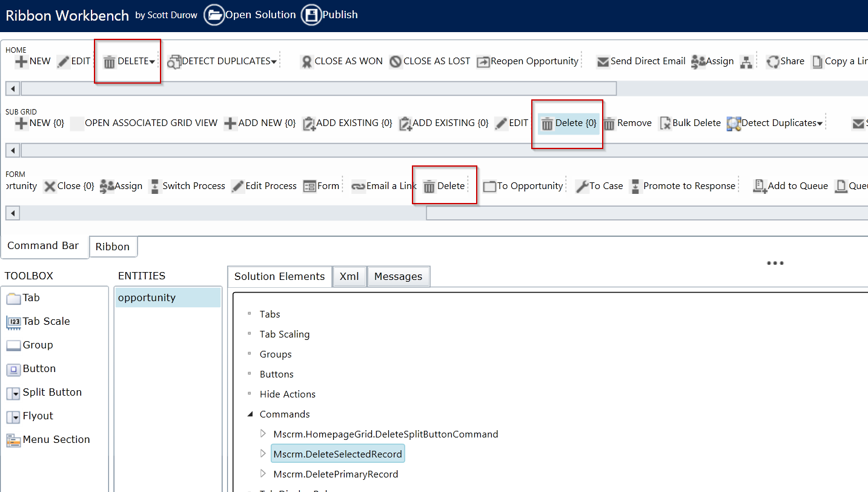Select Switch Process icon in FORM bar

pos(154,187)
